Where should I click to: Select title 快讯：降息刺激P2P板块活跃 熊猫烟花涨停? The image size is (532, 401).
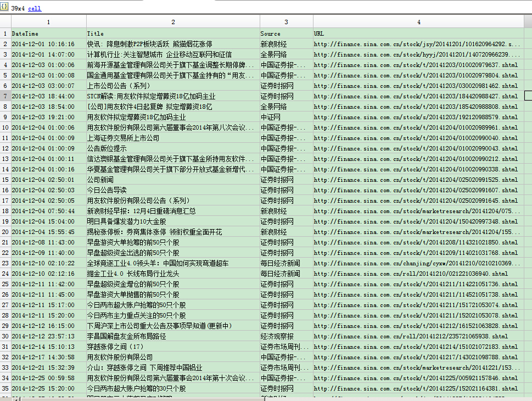[173, 44]
